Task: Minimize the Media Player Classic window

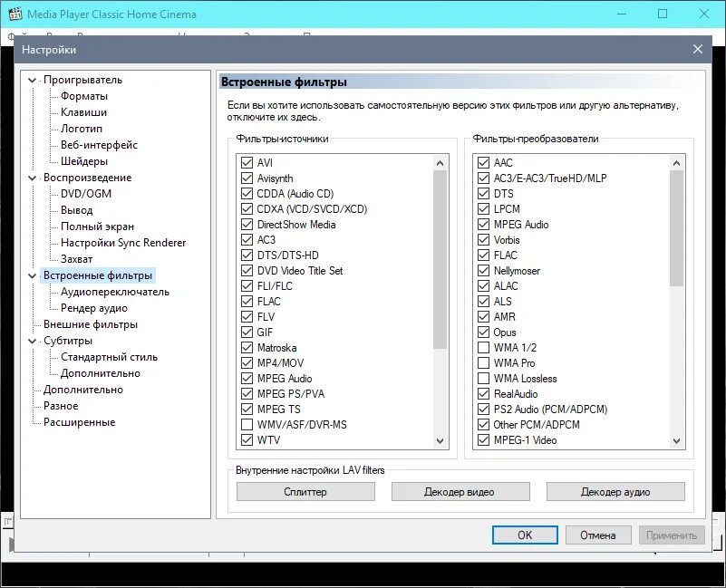Action: click(622, 14)
